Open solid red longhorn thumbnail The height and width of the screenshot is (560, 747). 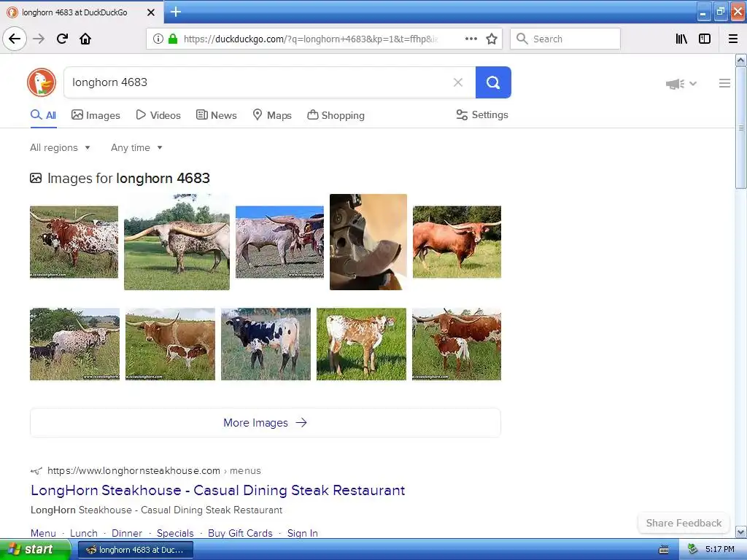[457, 242]
